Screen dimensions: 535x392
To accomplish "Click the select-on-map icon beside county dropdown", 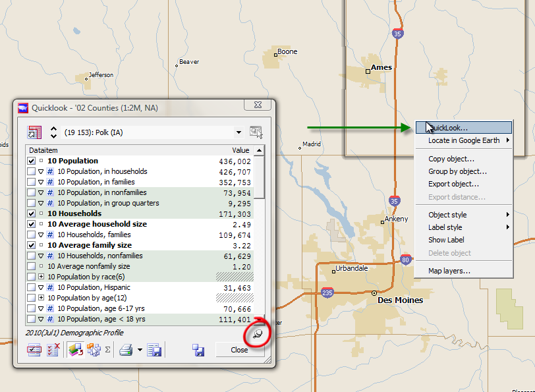I will tap(256, 132).
